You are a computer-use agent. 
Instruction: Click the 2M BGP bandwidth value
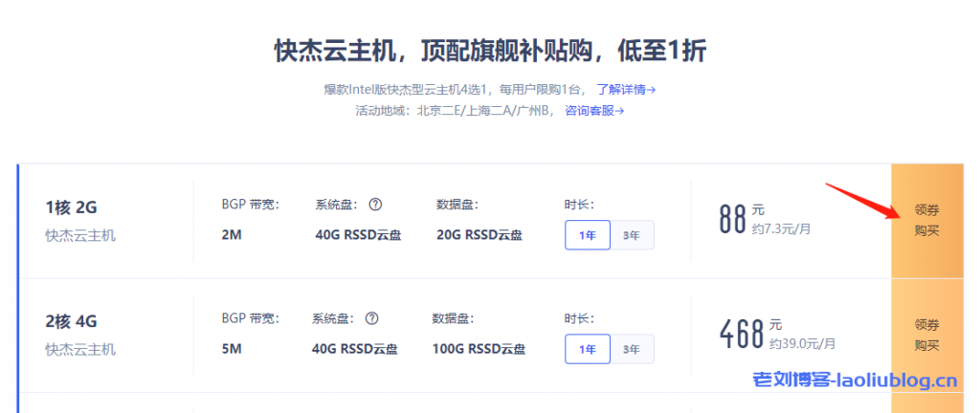[232, 235]
